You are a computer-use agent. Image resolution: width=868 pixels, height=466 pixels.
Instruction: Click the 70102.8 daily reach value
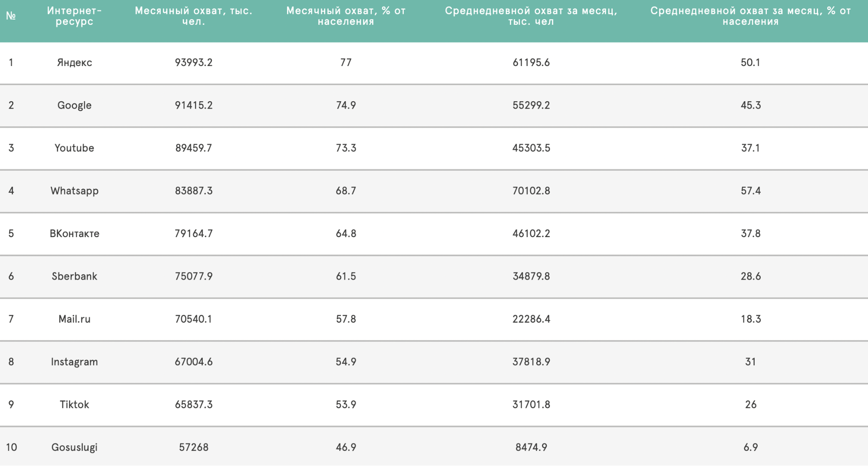tap(531, 191)
